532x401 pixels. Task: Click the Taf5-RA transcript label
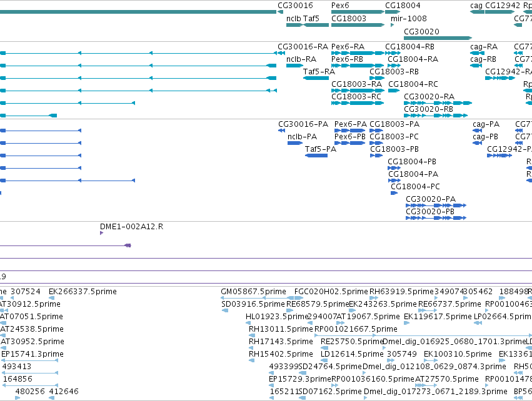[319, 72]
